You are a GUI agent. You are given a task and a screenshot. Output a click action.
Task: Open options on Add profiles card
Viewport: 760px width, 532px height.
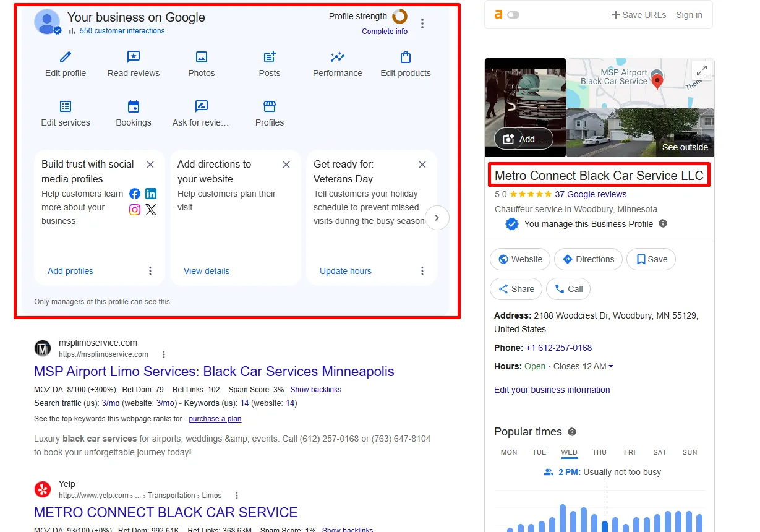point(150,271)
